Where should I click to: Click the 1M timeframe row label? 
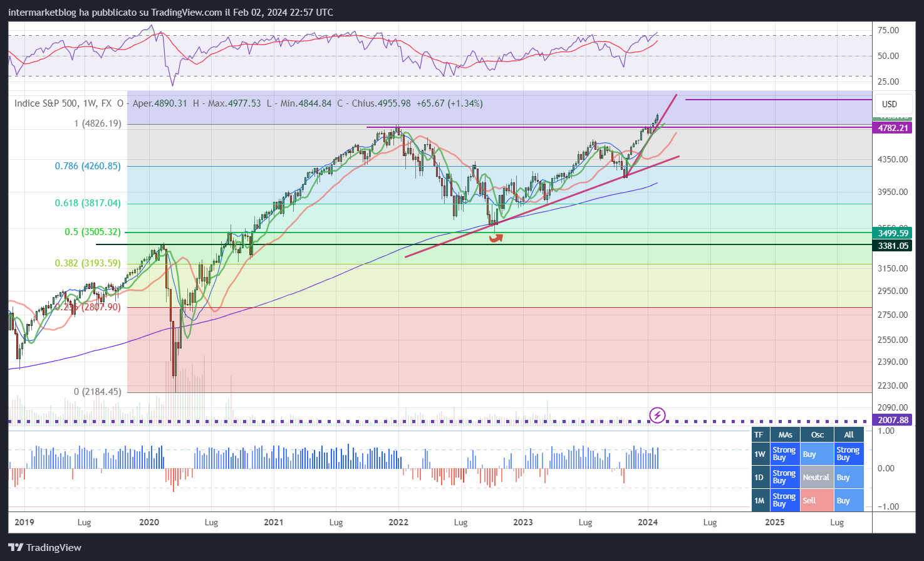[x=760, y=500]
